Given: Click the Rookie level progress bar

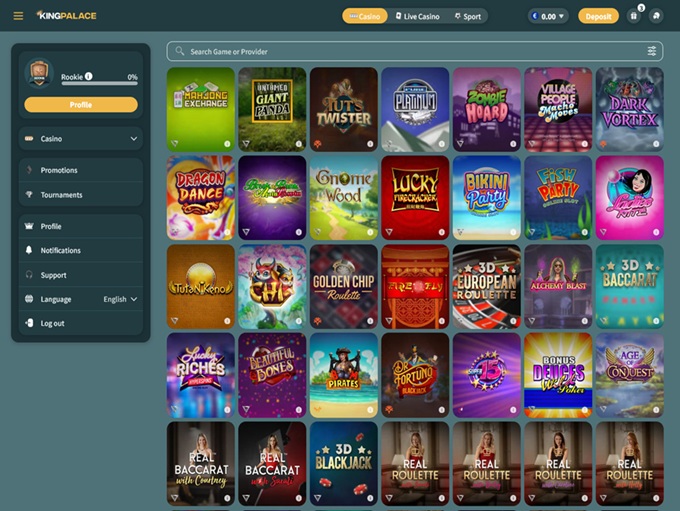Looking at the screenshot, I should click(x=99, y=83).
